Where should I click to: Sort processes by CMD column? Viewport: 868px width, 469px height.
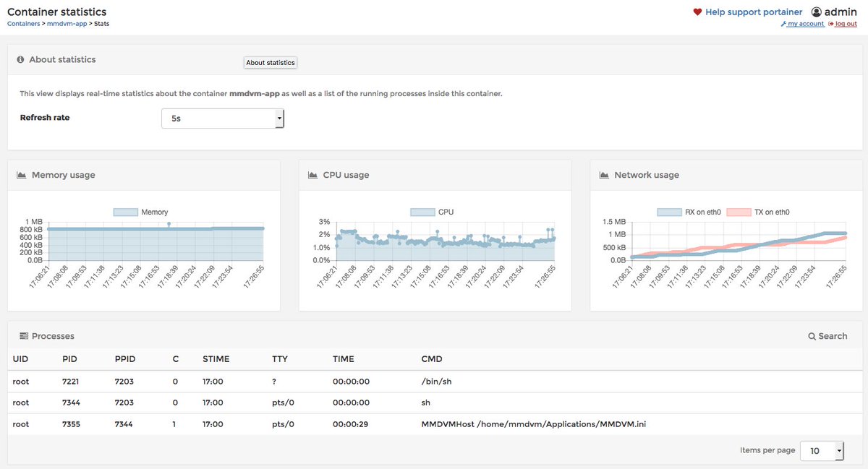click(x=432, y=358)
